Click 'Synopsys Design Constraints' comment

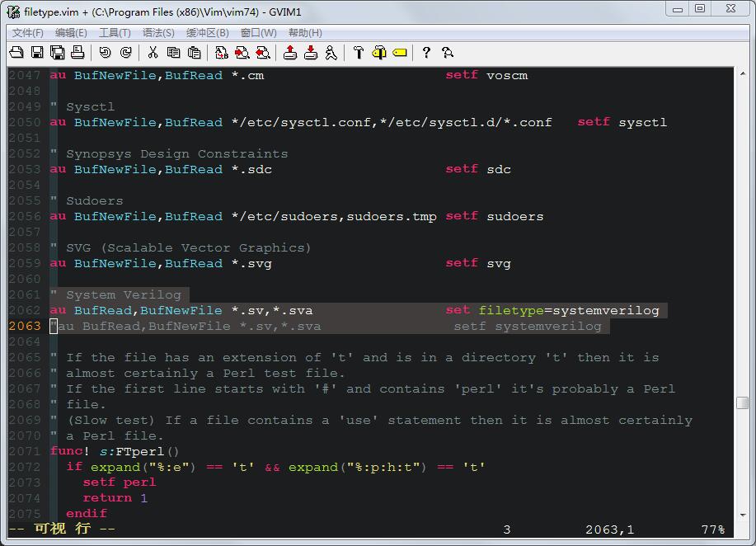coord(177,153)
